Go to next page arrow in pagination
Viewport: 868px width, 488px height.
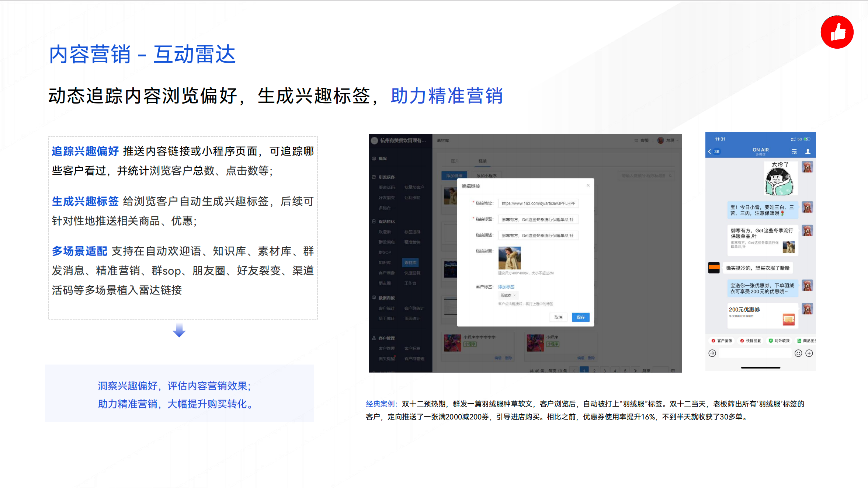pos(635,370)
